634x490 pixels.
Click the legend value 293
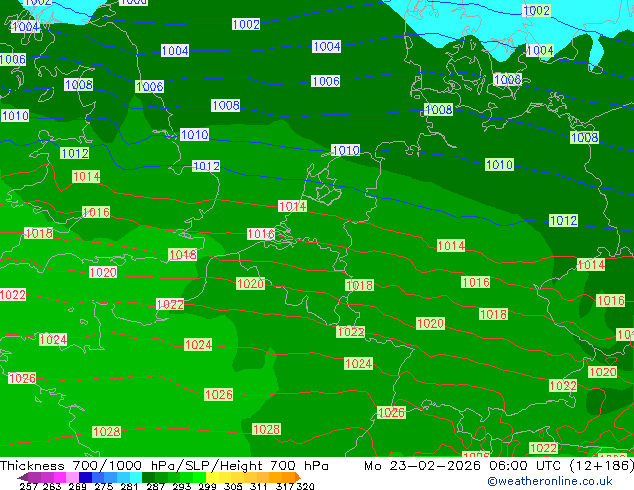tap(182, 486)
